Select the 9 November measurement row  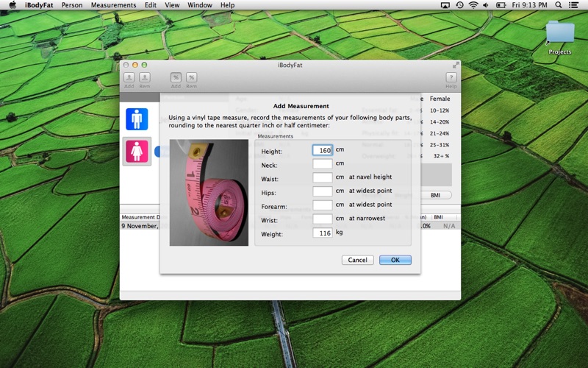pyautogui.click(x=290, y=226)
